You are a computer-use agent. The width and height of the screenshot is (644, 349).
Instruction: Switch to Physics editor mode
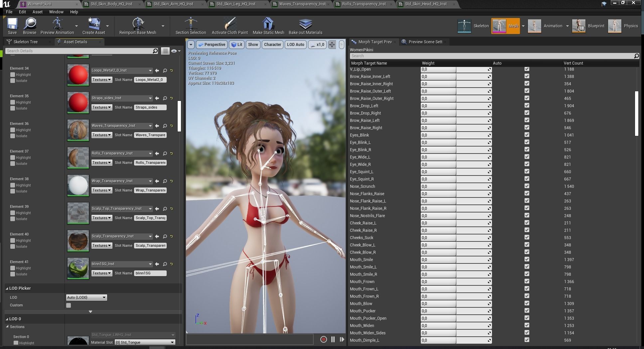point(623,26)
